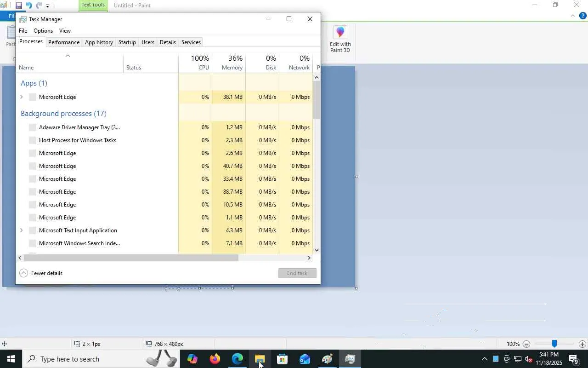
Task: Click the taskbar search box
Action: [101, 359]
